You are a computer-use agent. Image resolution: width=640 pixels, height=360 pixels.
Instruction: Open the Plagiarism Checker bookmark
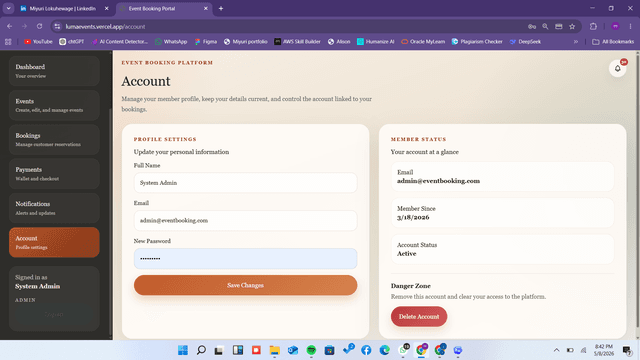tap(477, 42)
